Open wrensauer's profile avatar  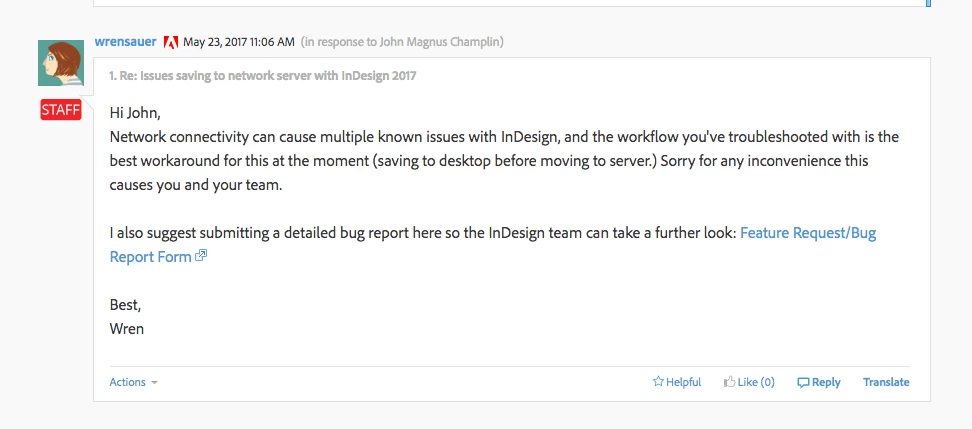click(x=61, y=63)
